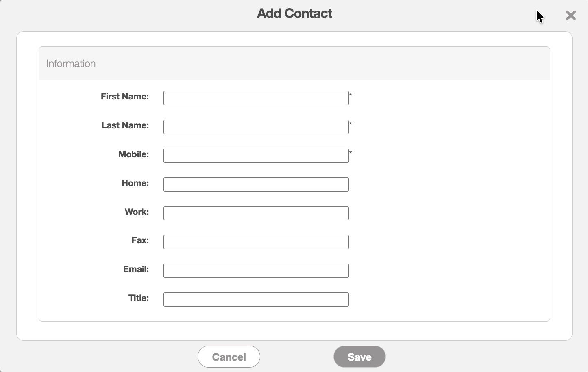The height and width of the screenshot is (372, 588).
Task: Click the Email address input box
Action: pos(256,270)
